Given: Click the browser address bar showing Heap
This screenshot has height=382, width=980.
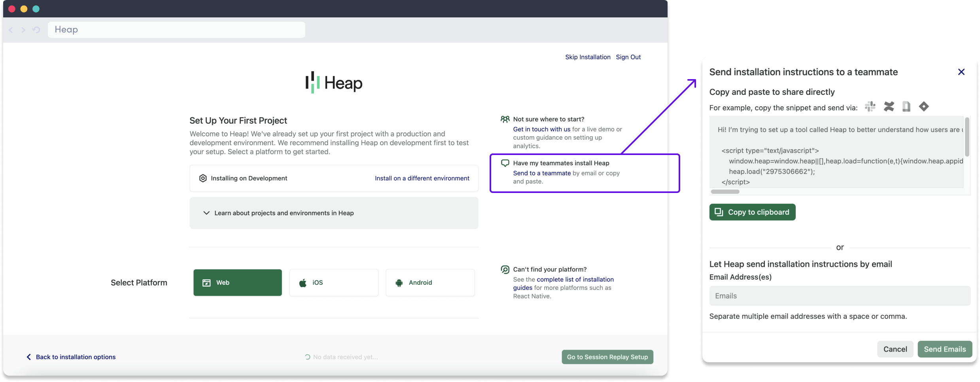Looking at the screenshot, I should (x=176, y=30).
